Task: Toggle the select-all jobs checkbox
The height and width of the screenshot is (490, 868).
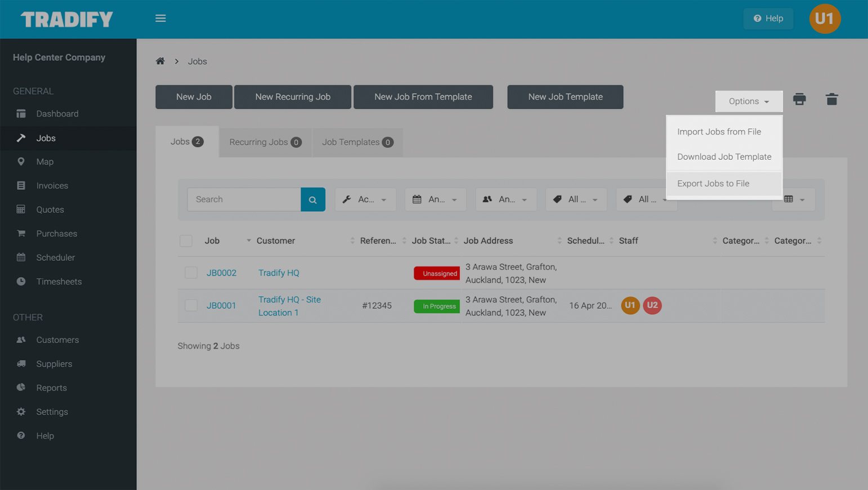Action: pos(186,241)
